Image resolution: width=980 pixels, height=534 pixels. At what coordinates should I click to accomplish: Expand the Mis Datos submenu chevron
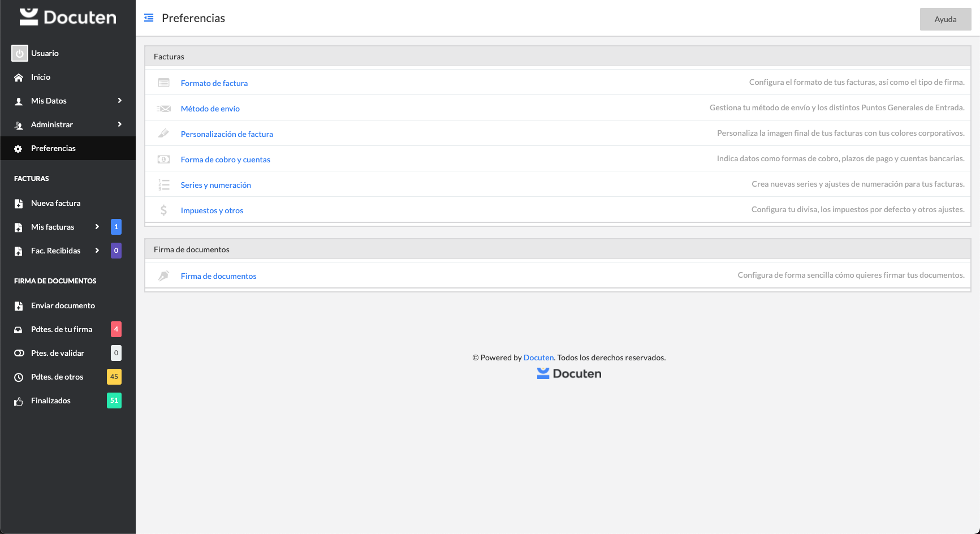[x=119, y=101]
